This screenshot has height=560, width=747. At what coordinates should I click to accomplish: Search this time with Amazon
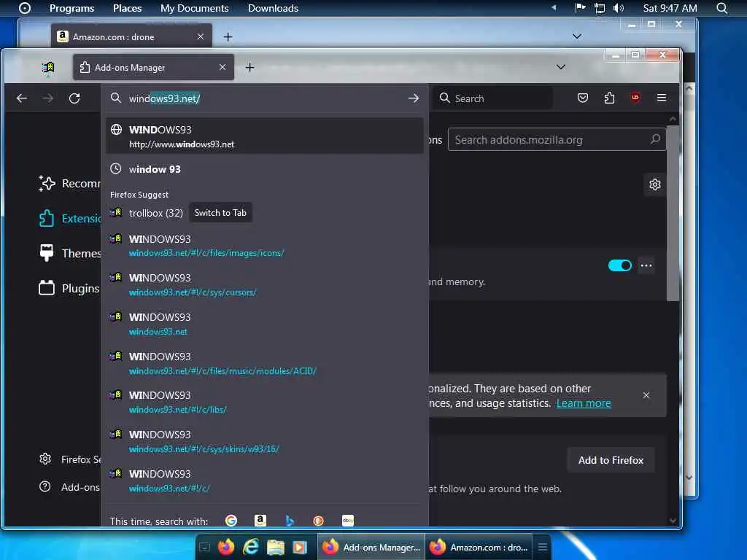coord(260,521)
